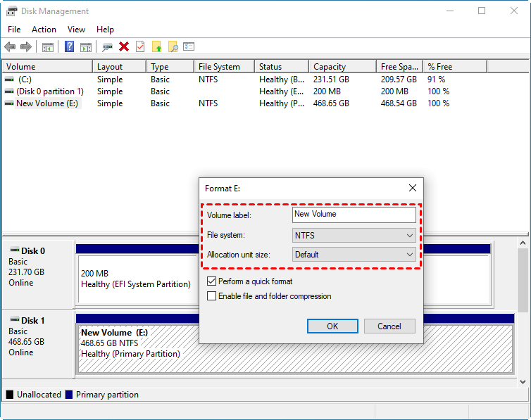The image size is (531, 420).
Task: Click the folder with green arrow icon
Action: 157,46
